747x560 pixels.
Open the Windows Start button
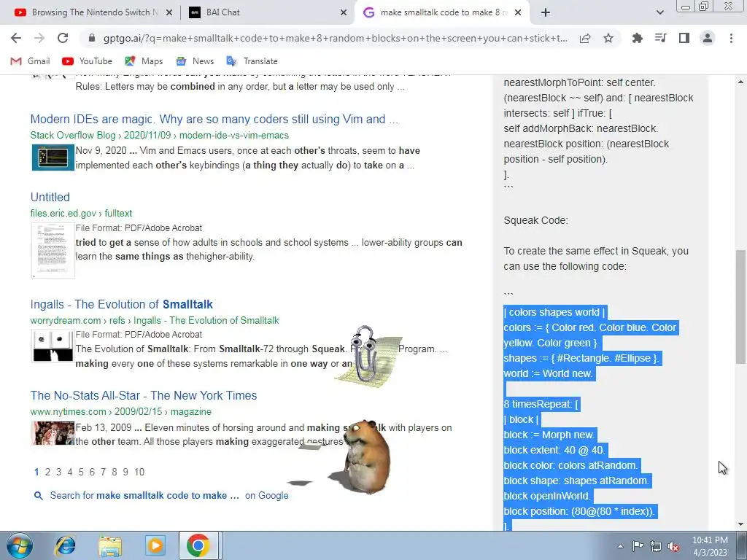tap(19, 545)
